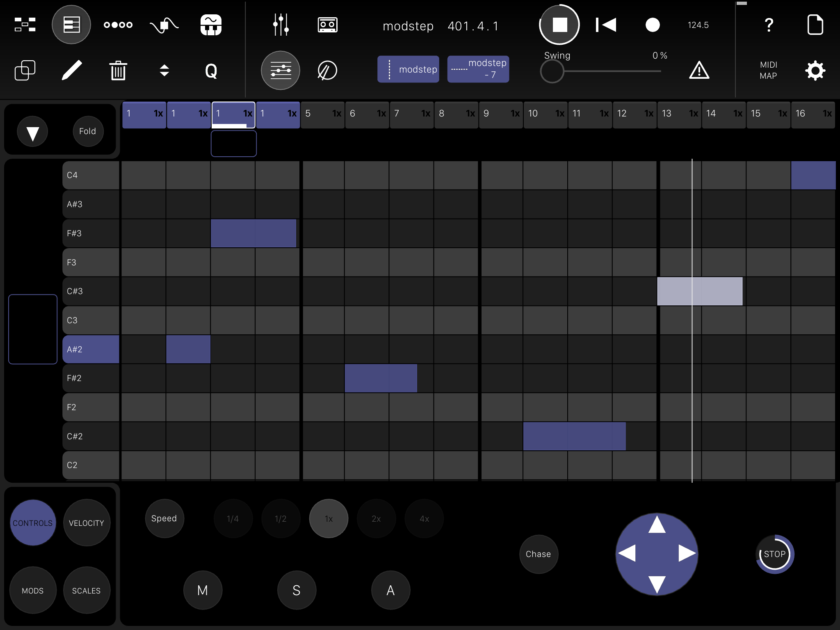Open the modulation curve view icon

click(164, 25)
